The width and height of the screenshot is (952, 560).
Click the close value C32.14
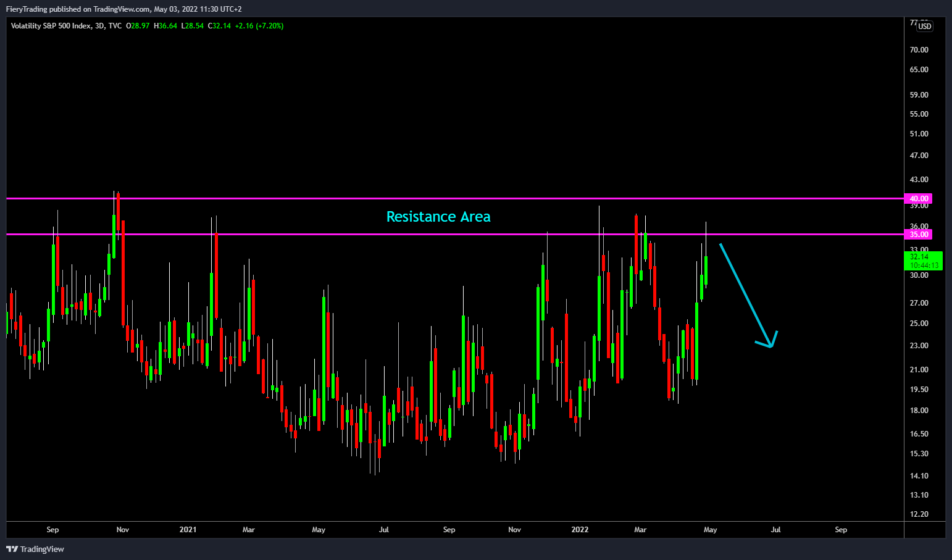click(219, 26)
